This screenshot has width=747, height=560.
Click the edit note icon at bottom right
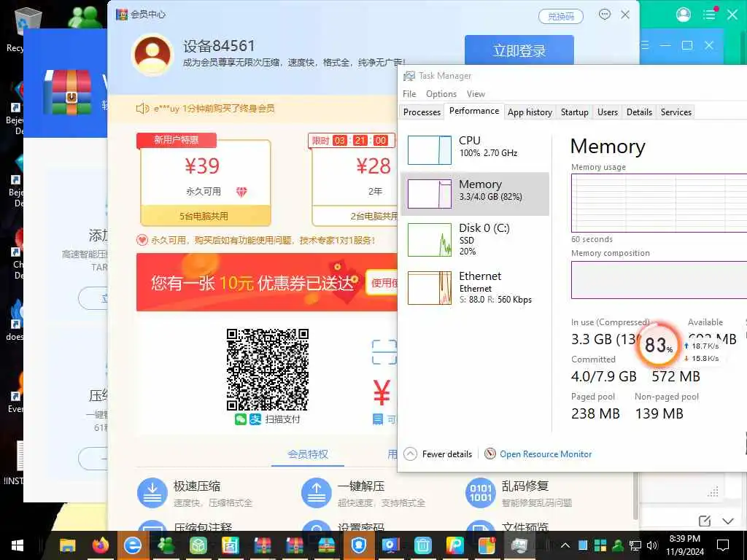click(x=705, y=521)
